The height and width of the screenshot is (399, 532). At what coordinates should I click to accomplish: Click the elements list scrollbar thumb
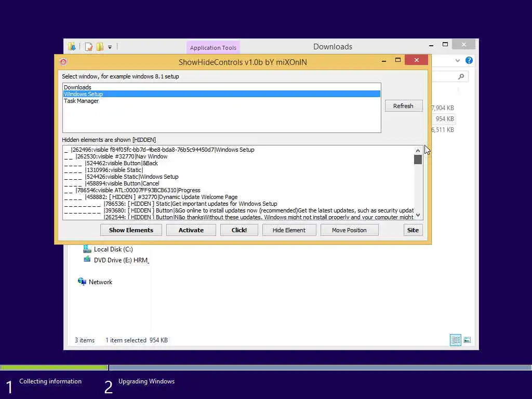(x=418, y=159)
